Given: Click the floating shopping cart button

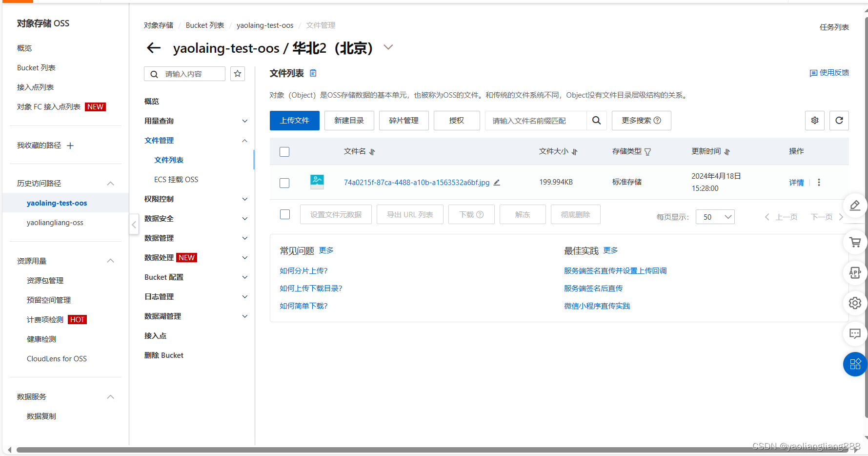Looking at the screenshot, I should coord(855,242).
